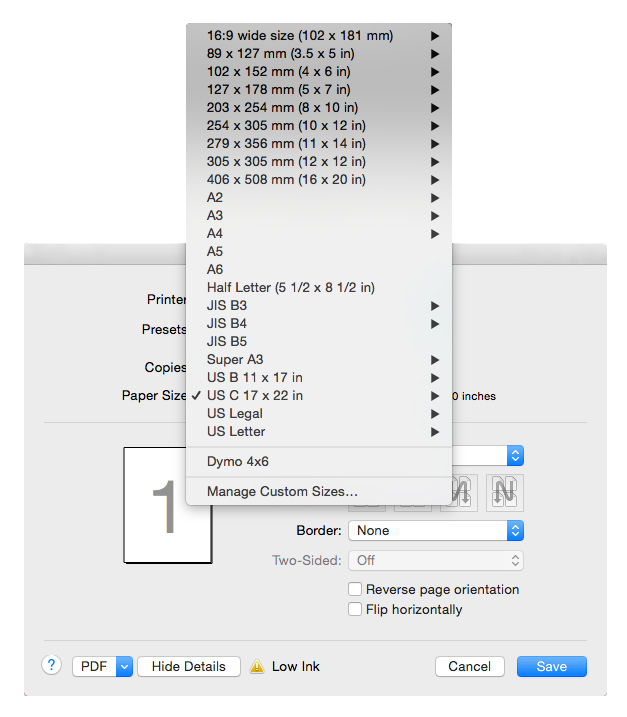The image size is (627, 717).
Task: Choose 406 x 508 mm (16 x 20 in)
Action: (x=319, y=180)
